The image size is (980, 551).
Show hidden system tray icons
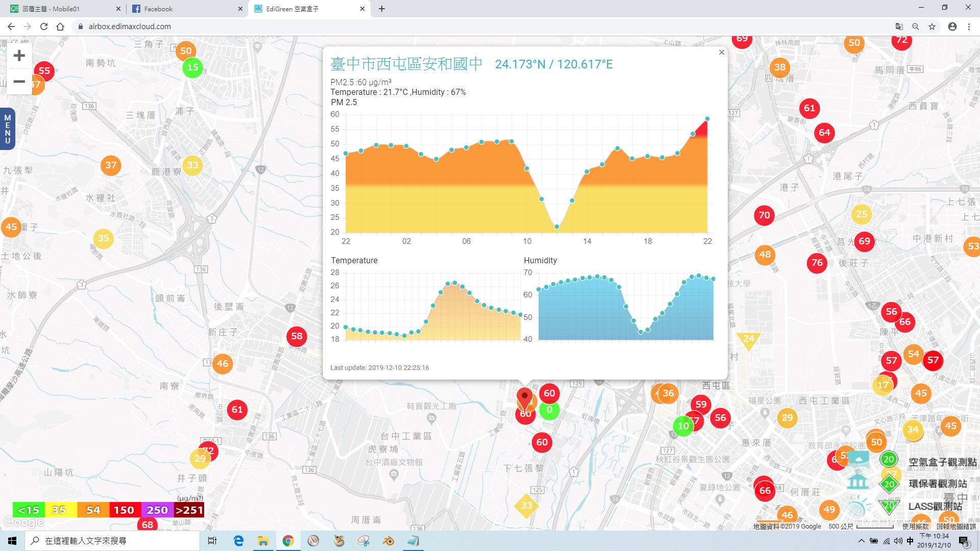click(862, 541)
